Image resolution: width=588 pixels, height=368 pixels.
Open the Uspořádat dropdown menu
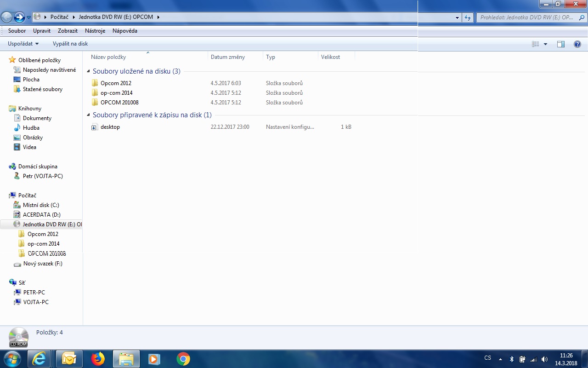pos(23,44)
